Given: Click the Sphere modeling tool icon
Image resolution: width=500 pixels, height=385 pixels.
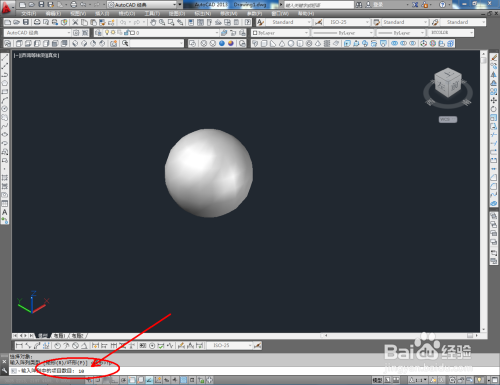Looking at the screenshot, I should [291, 44].
